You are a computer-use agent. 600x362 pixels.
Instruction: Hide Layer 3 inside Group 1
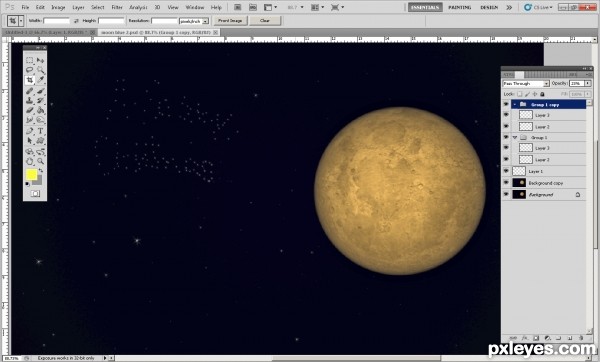[x=506, y=148]
